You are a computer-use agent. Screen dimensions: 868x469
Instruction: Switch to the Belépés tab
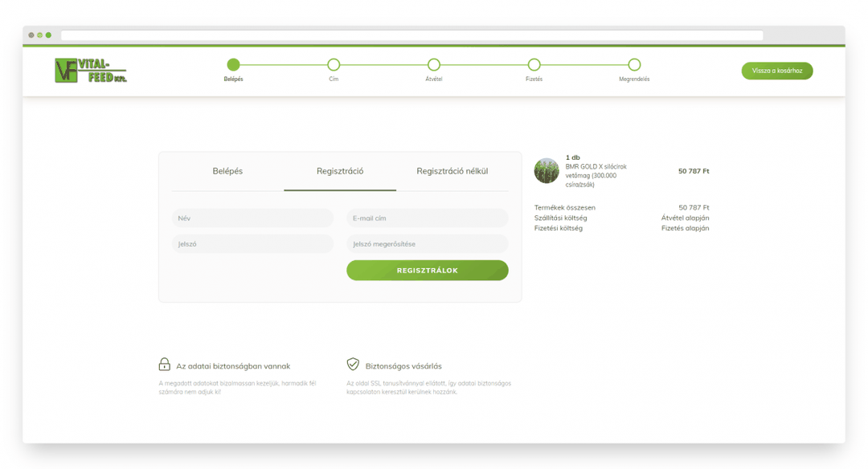[x=227, y=171]
